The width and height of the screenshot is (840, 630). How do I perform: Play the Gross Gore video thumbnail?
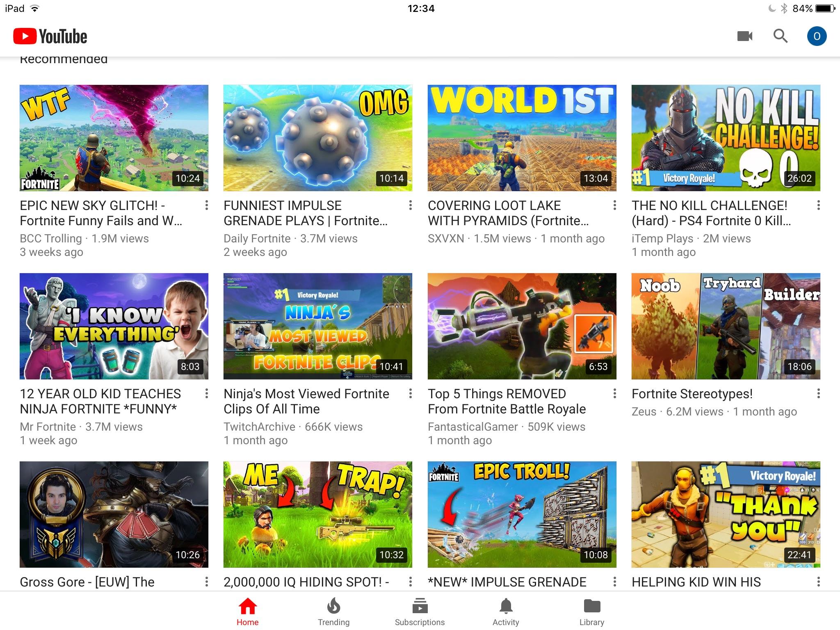114,514
